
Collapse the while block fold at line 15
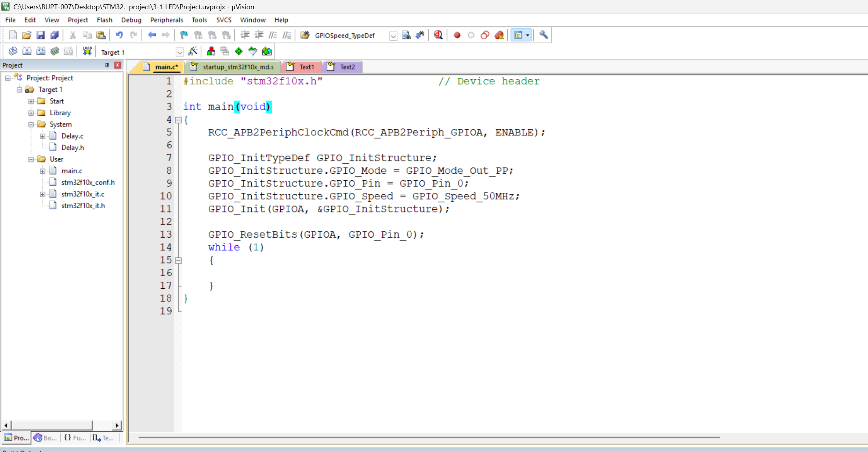(178, 260)
